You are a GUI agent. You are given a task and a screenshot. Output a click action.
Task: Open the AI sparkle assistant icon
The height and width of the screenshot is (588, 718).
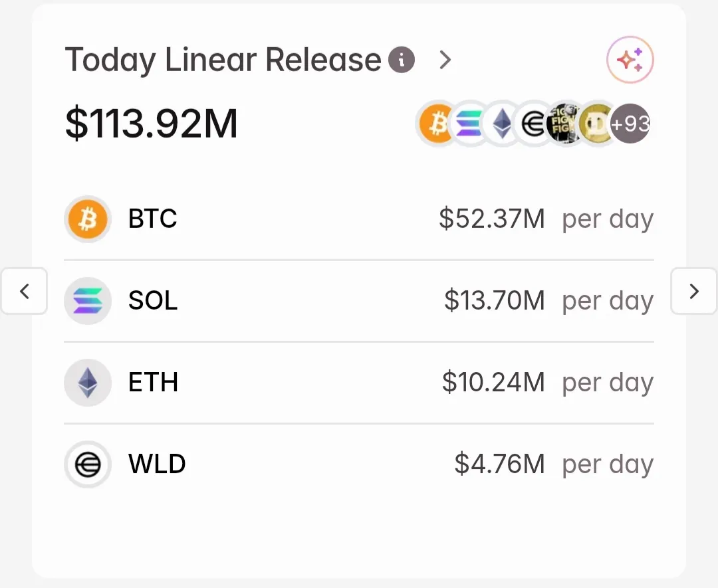[x=630, y=60]
